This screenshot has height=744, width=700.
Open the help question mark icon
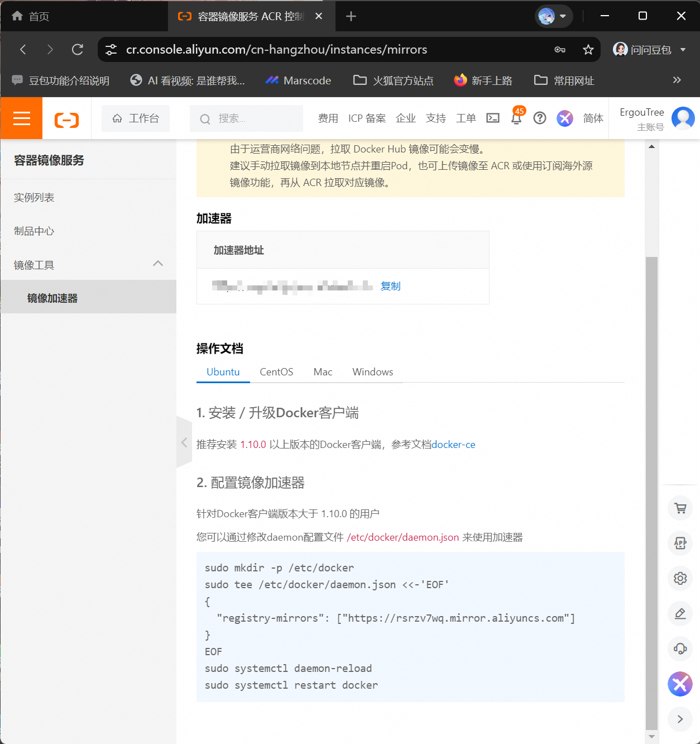540,118
